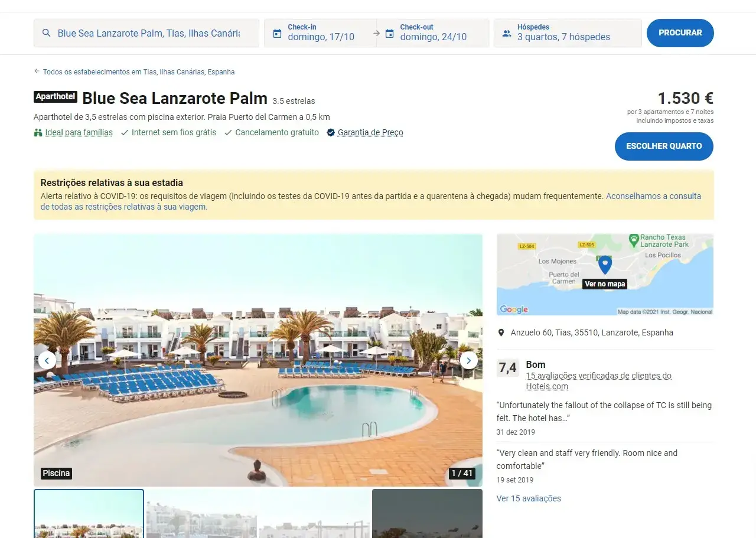Open the check-in date picker domingo, 17/10

tap(320, 32)
